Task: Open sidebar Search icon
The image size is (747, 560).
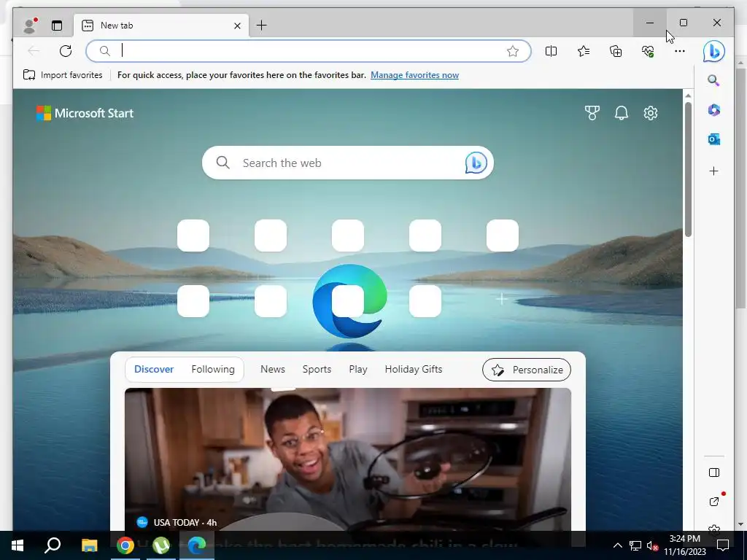Action: click(713, 80)
